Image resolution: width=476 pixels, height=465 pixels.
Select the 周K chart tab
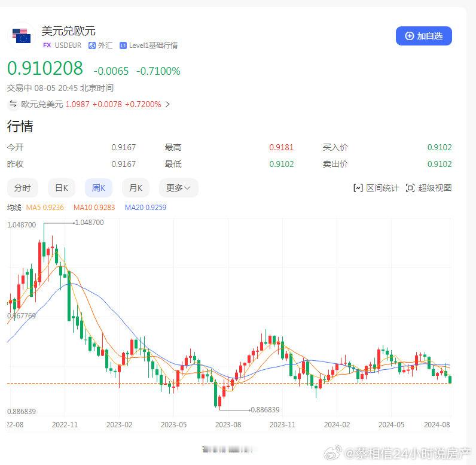coord(99,188)
